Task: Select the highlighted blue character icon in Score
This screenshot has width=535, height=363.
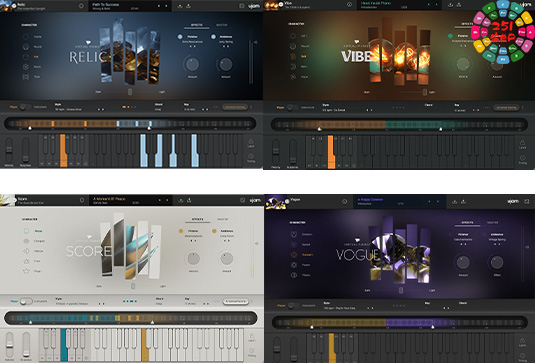Action: [x=26, y=231]
